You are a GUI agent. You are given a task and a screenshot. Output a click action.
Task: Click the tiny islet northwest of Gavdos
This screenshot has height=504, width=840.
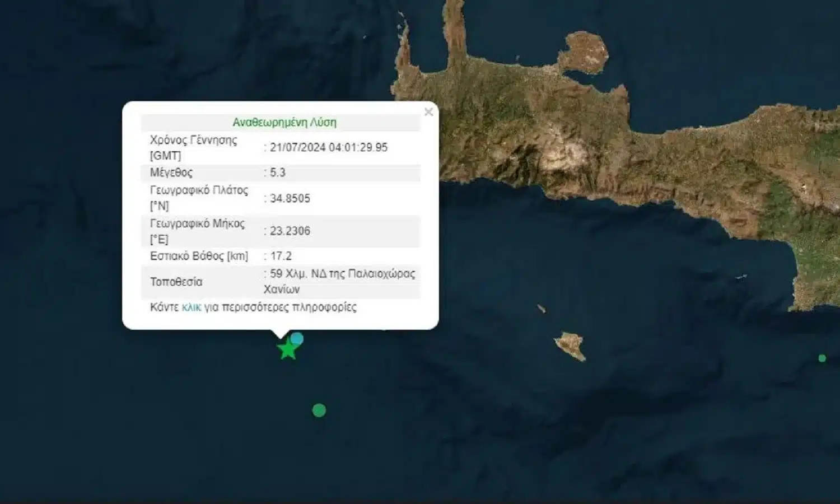tap(542, 309)
